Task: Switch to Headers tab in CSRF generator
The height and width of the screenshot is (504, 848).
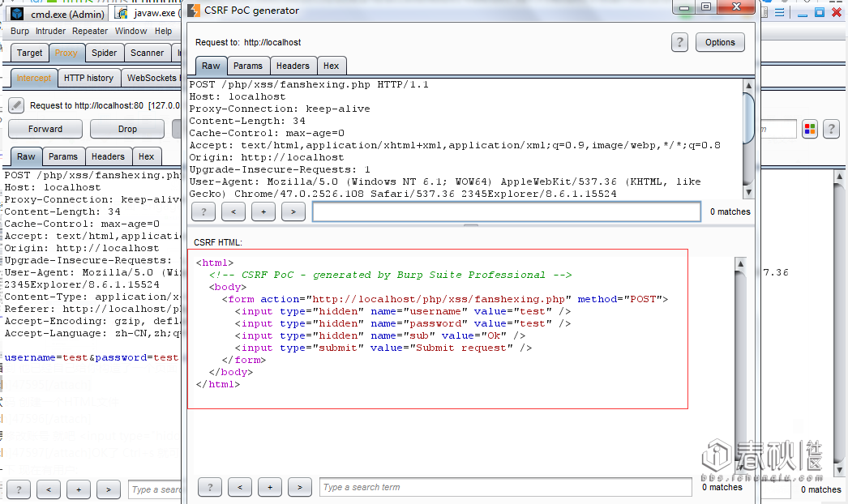Action: [293, 66]
